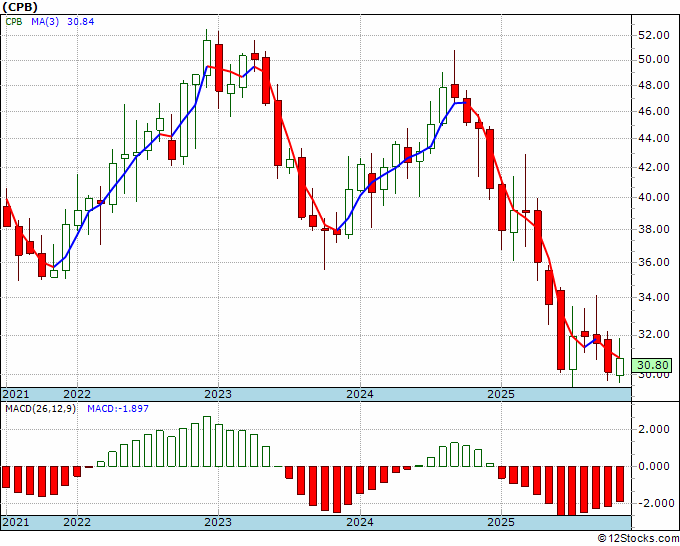
Task: Click 2021 on the MACD panel time axis
Action: [16, 522]
